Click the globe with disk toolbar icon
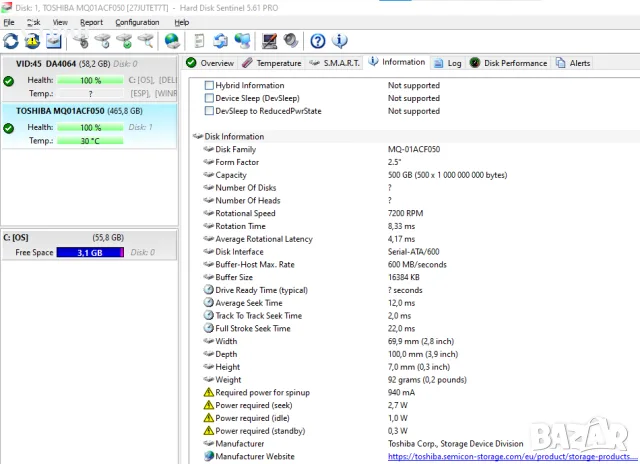Viewport: 640px width, 464px height. pyautogui.click(x=172, y=41)
